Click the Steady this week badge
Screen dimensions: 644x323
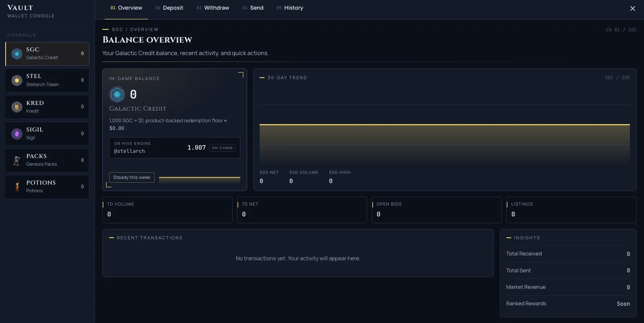132,177
